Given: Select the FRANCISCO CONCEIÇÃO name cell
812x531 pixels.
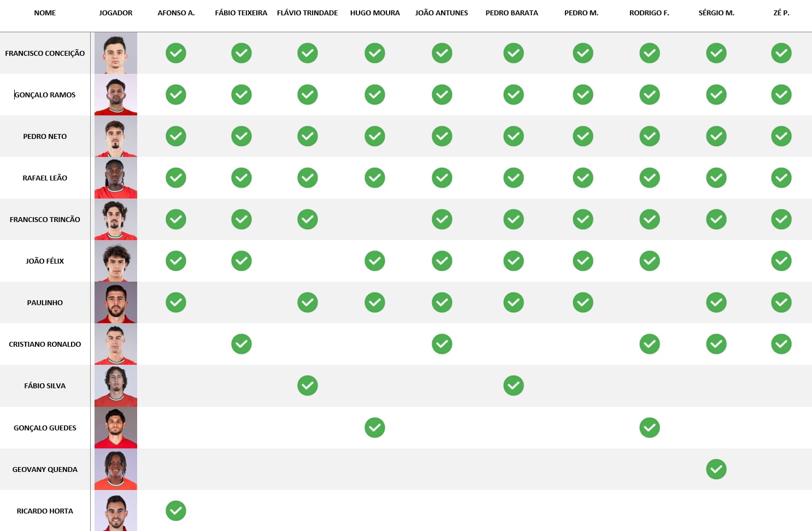Looking at the screenshot, I should [x=45, y=53].
